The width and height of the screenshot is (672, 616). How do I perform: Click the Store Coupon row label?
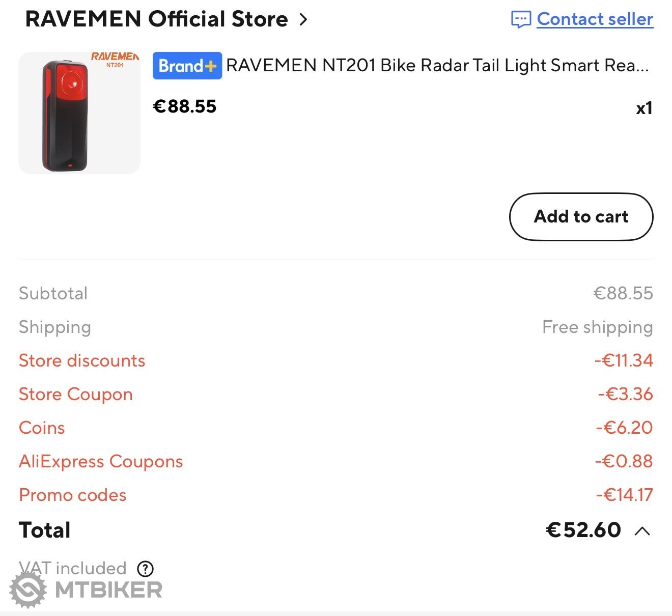(76, 394)
